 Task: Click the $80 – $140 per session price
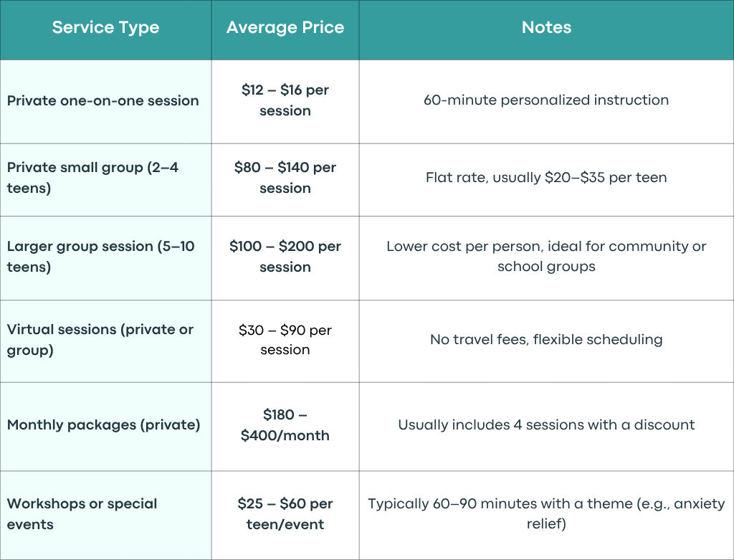(x=285, y=177)
